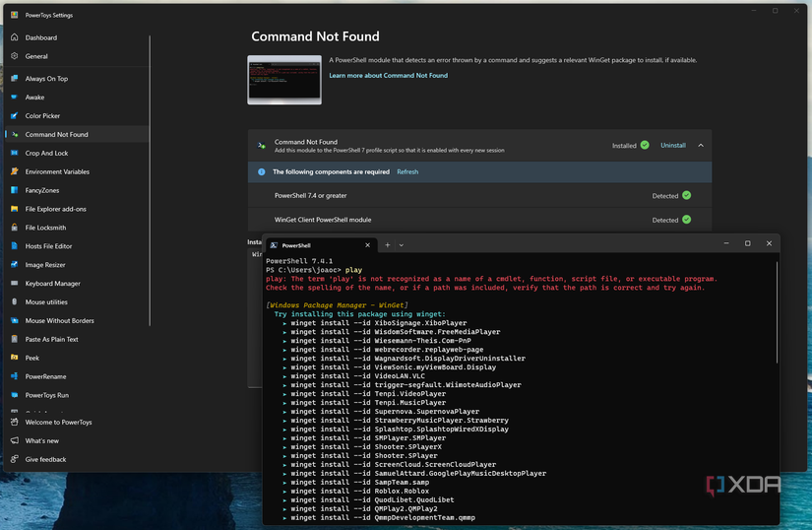The height and width of the screenshot is (530, 812).
Task: Close the PowerShell tab
Action: 368,245
